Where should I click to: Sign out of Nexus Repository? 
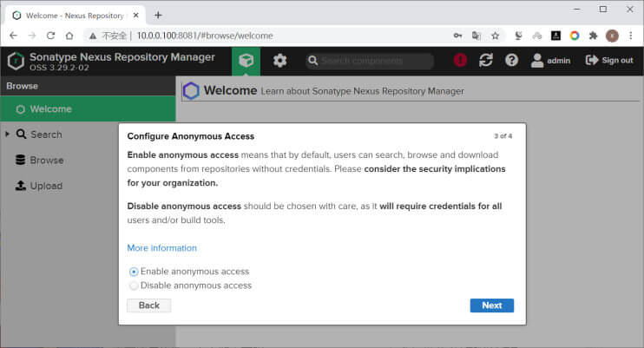pyautogui.click(x=609, y=61)
